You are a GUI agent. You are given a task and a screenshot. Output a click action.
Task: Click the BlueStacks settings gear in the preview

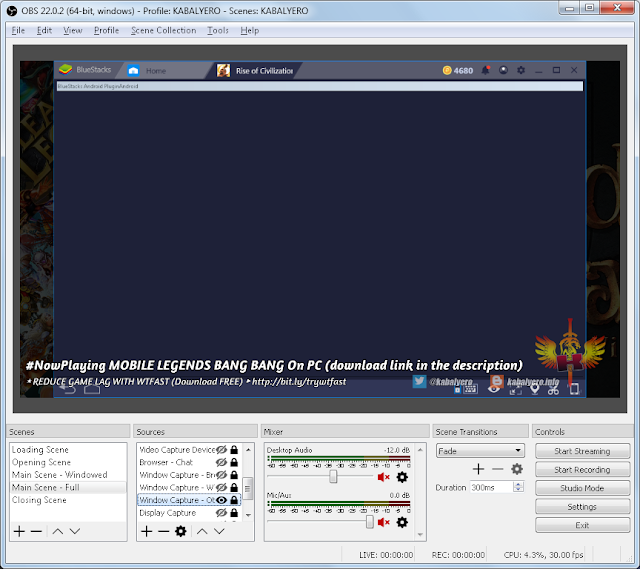[x=521, y=70]
